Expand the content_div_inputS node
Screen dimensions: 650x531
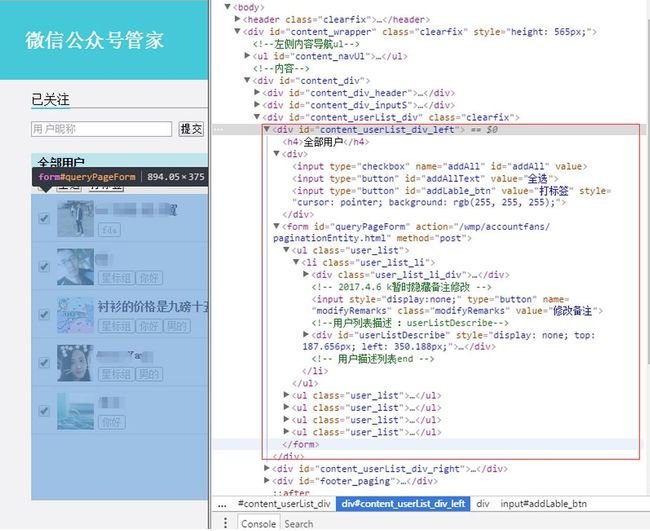257,104
